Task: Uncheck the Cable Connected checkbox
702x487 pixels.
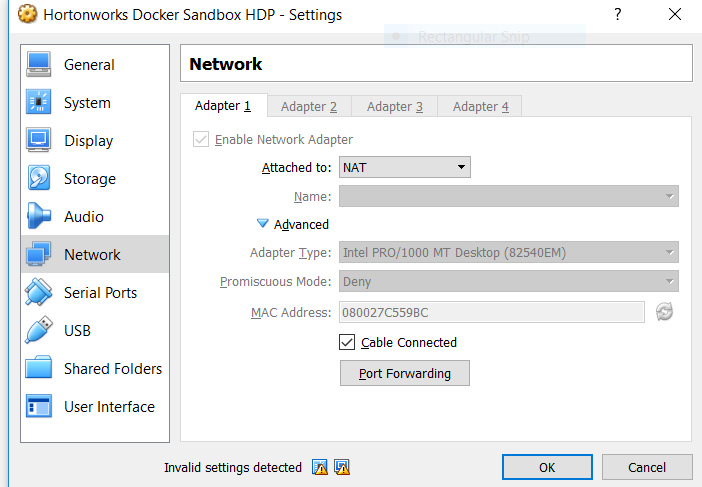Action: point(347,342)
